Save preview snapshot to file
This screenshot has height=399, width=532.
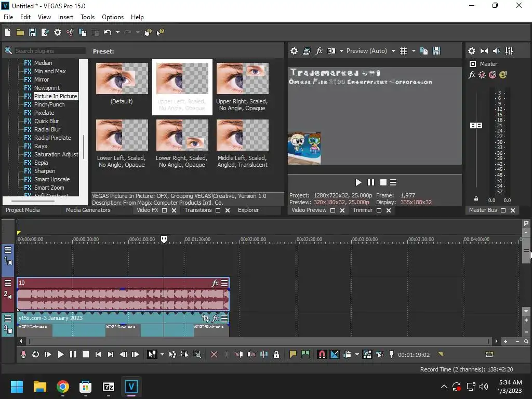coord(436,51)
